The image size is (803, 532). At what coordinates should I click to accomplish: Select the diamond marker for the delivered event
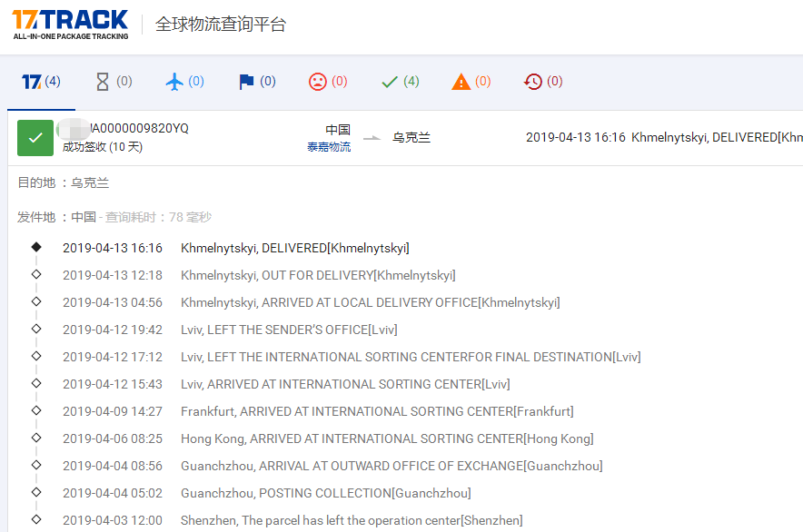[36, 246]
